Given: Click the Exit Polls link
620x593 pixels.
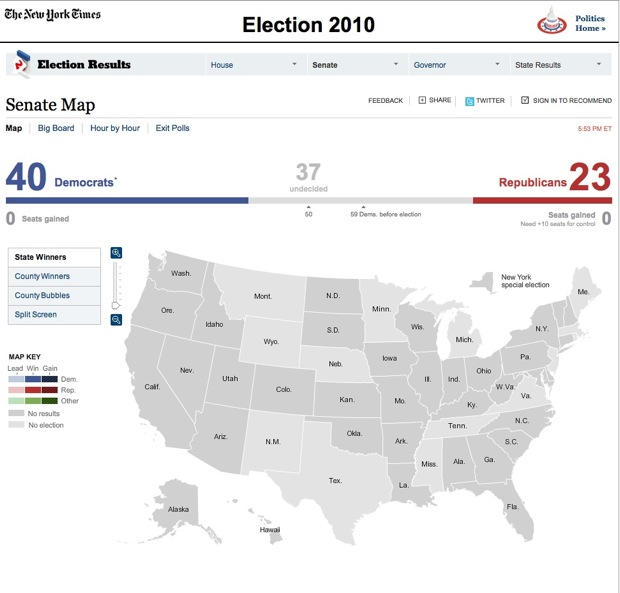Looking at the screenshot, I should pyautogui.click(x=172, y=128).
